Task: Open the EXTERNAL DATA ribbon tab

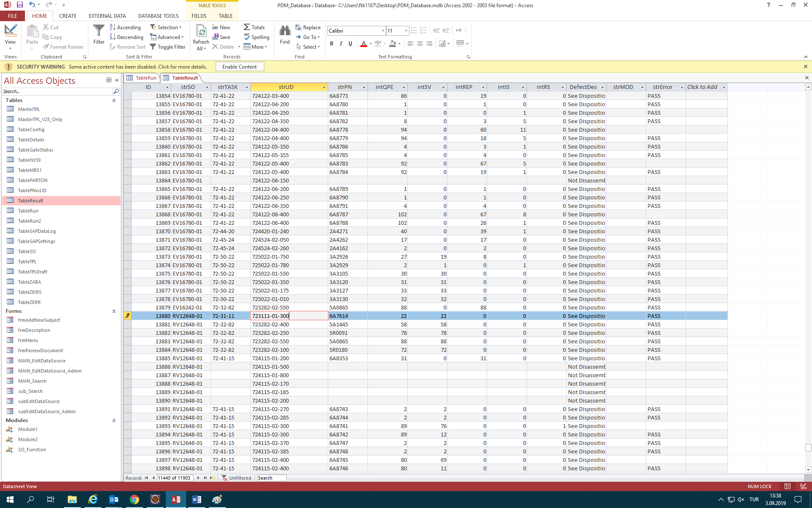Action: 107,16
